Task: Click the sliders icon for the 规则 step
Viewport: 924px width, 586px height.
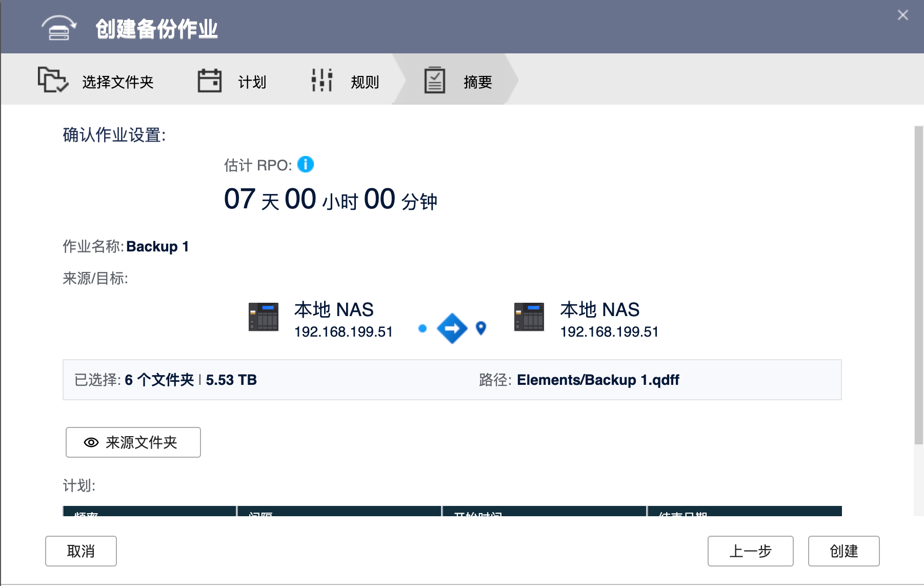Action: point(320,80)
